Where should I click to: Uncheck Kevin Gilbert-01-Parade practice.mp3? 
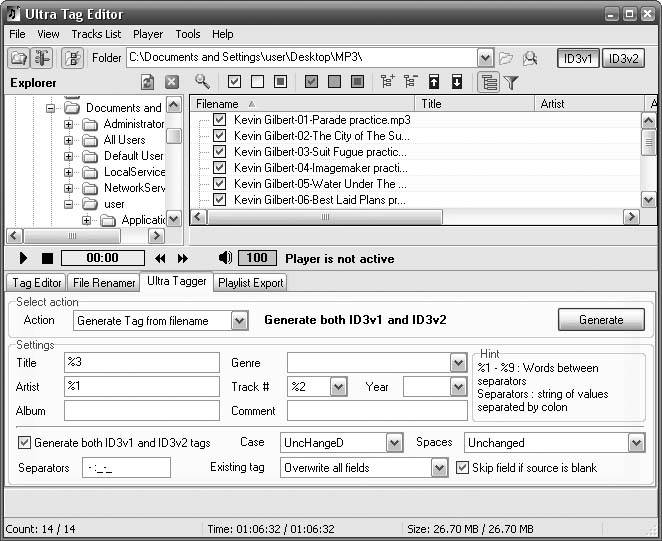tap(220, 120)
